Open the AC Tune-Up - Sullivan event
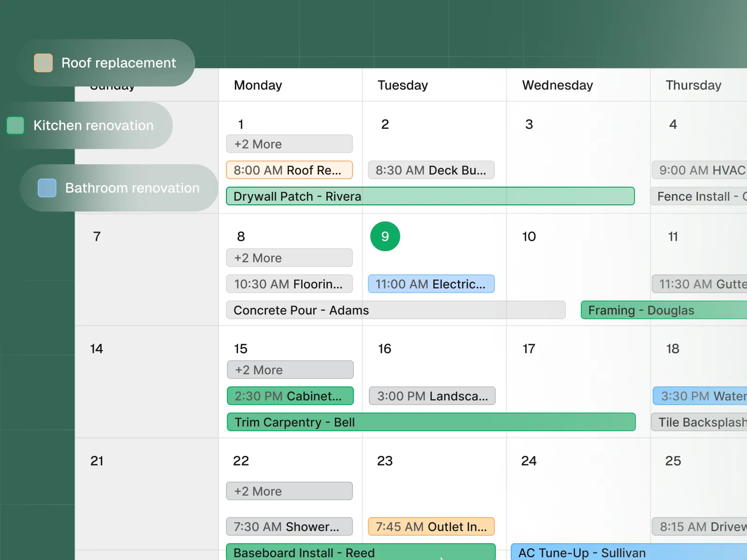Screen dimensions: 747x560 628,553
